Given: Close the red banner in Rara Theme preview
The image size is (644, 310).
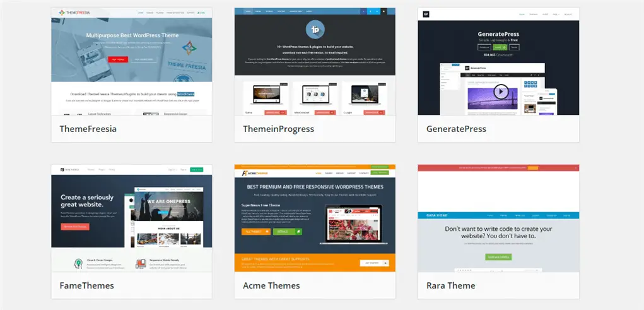Looking at the screenshot, I should 576,168.
